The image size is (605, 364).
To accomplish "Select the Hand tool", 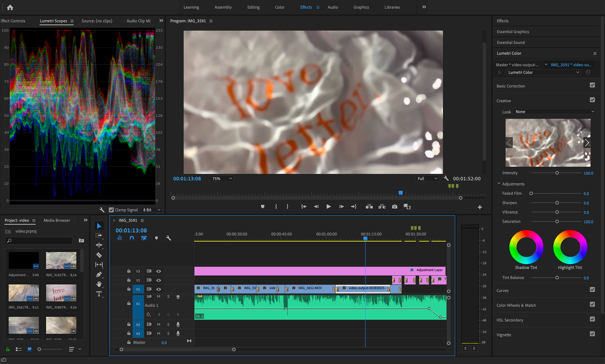I will coord(99,284).
